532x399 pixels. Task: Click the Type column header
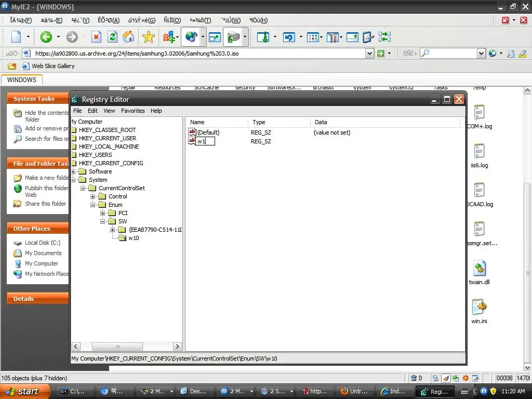pos(279,122)
